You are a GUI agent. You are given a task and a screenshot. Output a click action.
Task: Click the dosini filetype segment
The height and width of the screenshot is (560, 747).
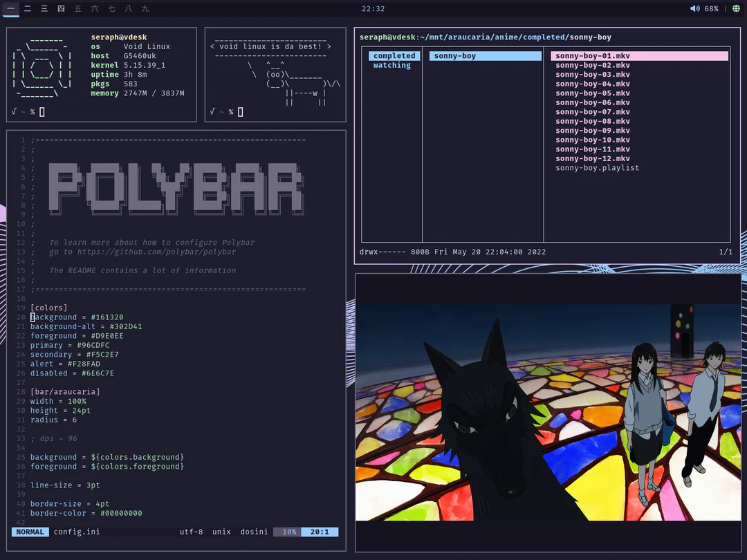(x=253, y=532)
